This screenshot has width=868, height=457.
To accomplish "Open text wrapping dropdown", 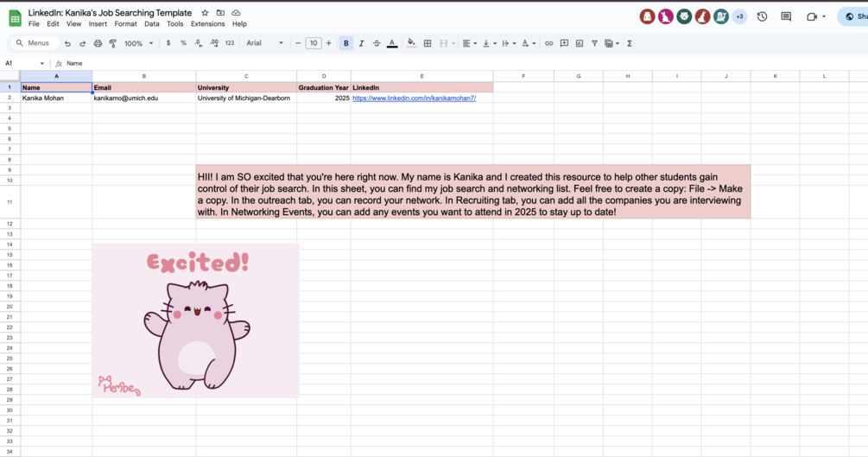I will tap(508, 43).
